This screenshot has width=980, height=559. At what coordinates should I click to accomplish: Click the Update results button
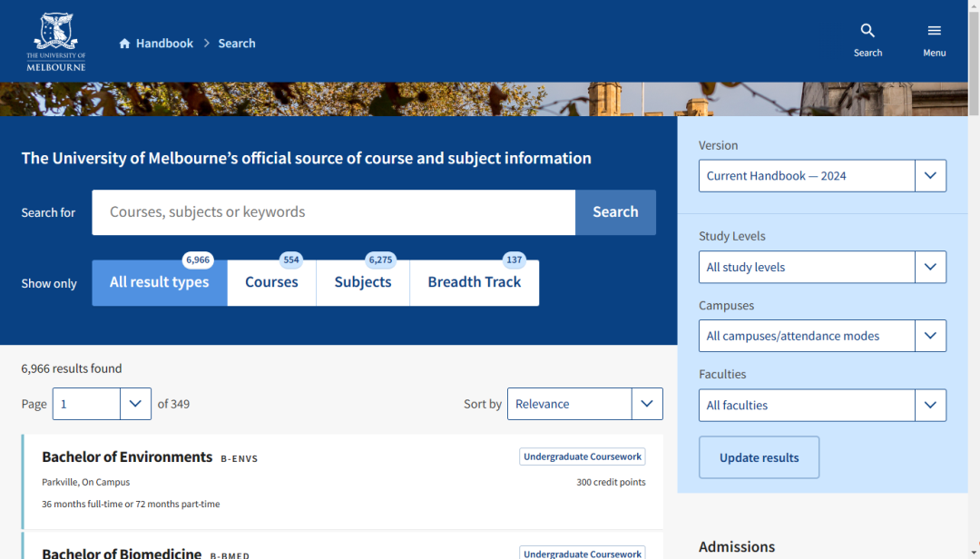(x=759, y=457)
